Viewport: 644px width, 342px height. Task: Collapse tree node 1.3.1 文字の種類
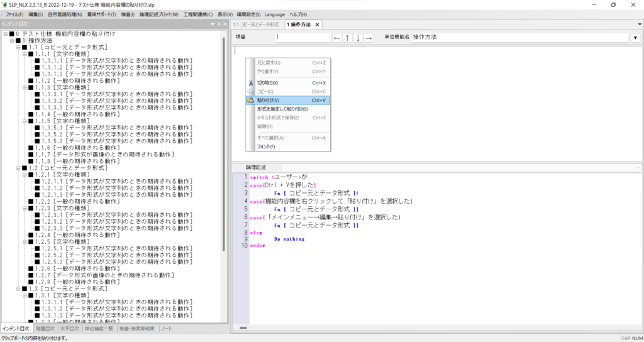point(25,295)
